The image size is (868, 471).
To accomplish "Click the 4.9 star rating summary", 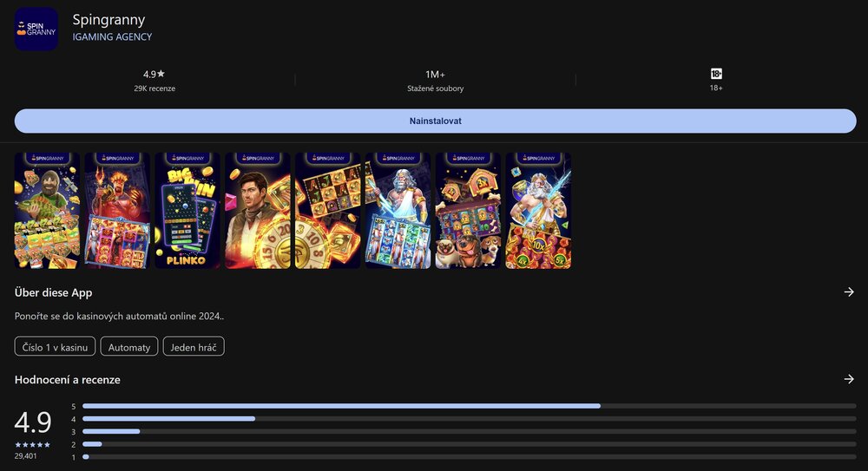I will pos(154,75).
